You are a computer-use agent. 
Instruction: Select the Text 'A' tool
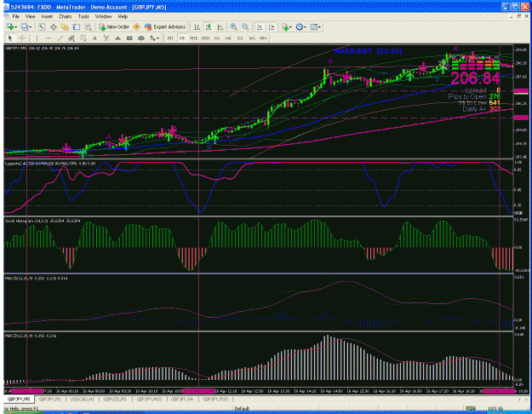[x=94, y=38]
